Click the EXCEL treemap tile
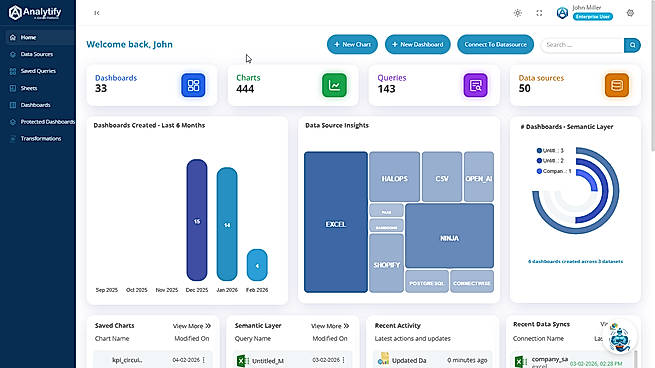655x368 pixels. coord(336,222)
